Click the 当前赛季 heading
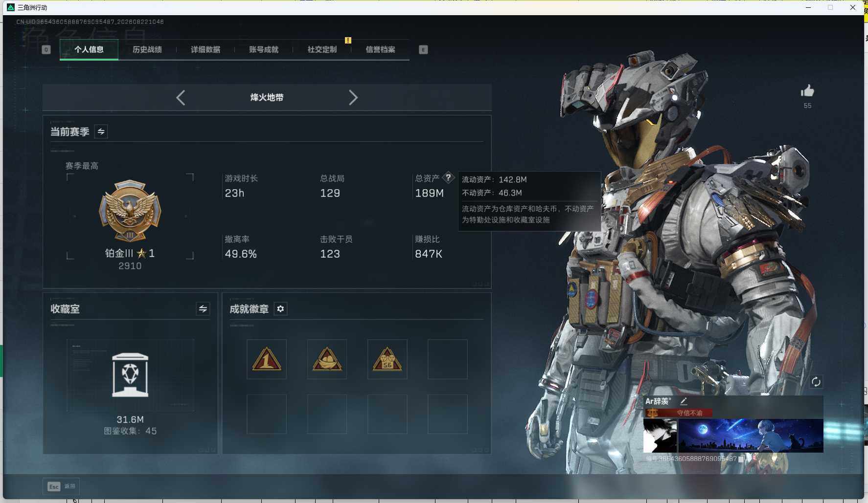868x503 pixels. (x=69, y=132)
